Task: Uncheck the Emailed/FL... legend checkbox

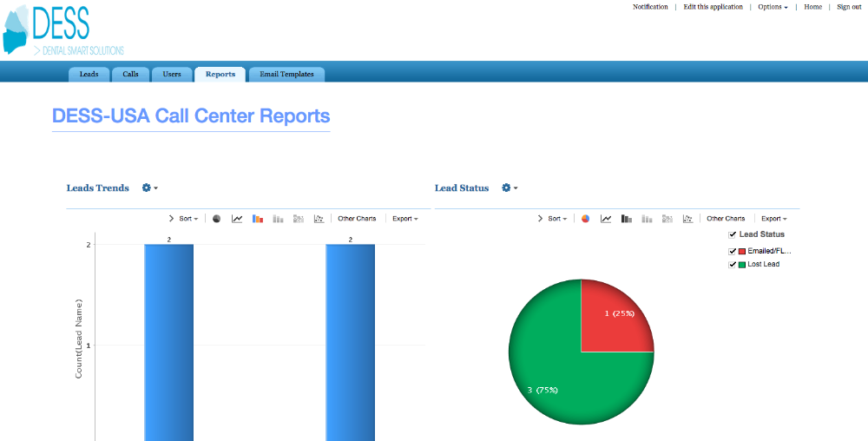Action: coord(733,251)
